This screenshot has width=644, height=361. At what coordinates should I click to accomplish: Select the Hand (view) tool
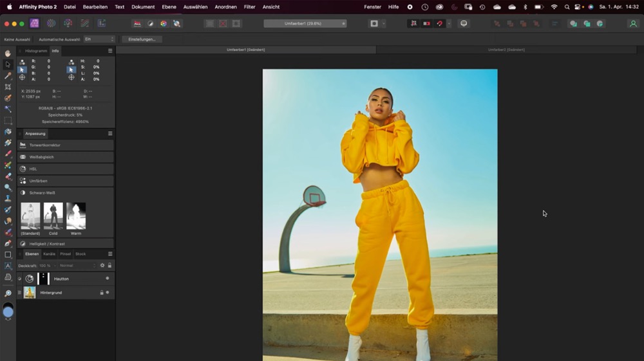pyautogui.click(x=8, y=53)
